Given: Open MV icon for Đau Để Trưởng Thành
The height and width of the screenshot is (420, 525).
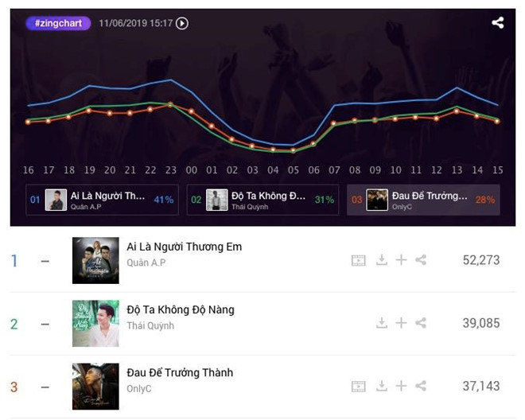Looking at the screenshot, I should (x=358, y=386).
